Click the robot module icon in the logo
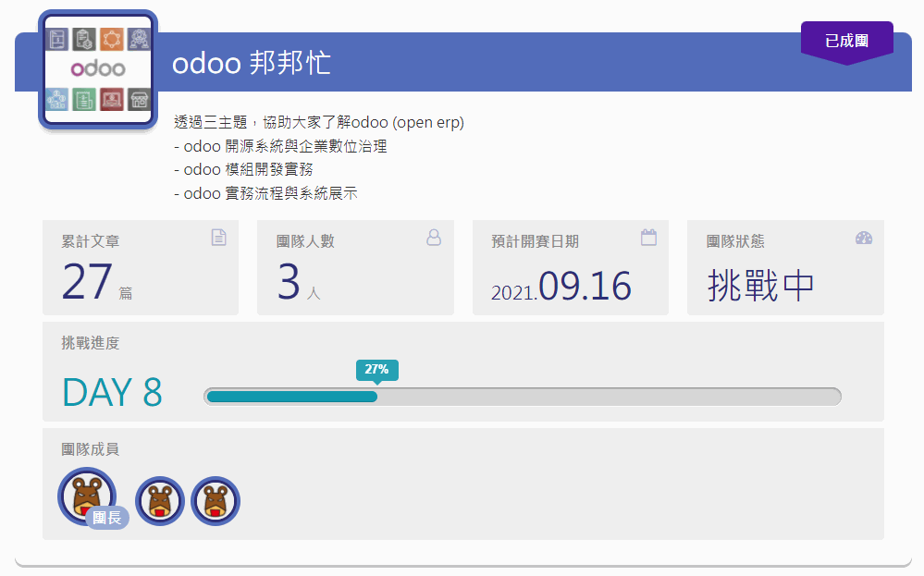This screenshot has width=924, height=576. click(x=139, y=39)
